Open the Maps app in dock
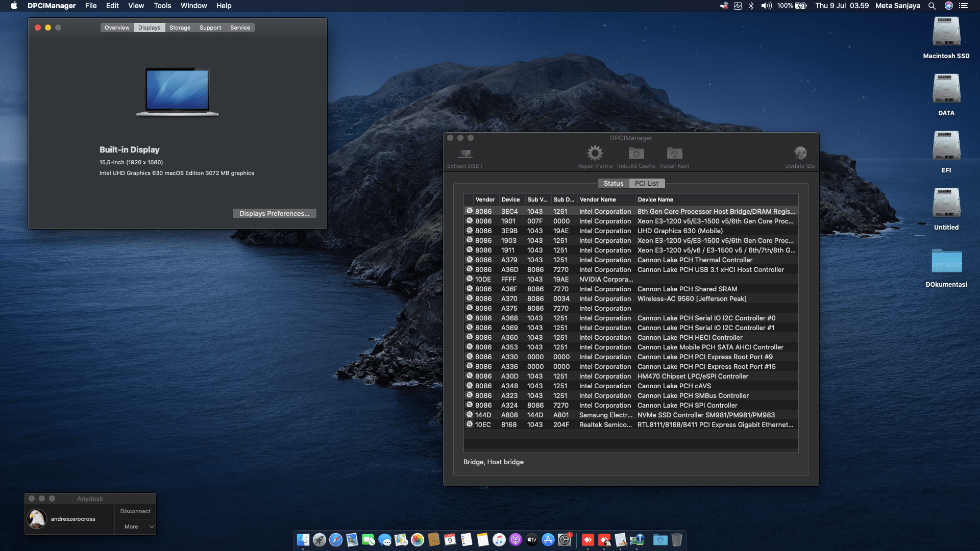The image size is (980, 551). point(401,540)
